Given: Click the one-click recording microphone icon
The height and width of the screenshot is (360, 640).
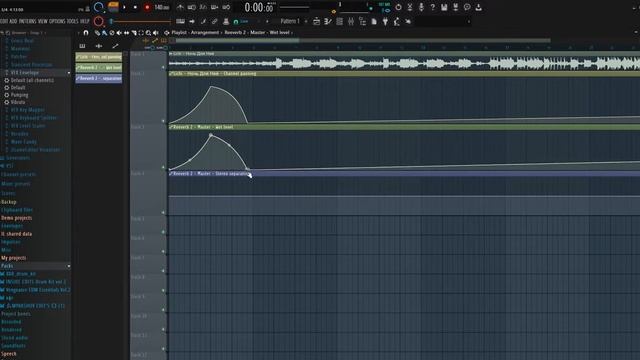Looking at the screenshot, I should click(421, 7).
